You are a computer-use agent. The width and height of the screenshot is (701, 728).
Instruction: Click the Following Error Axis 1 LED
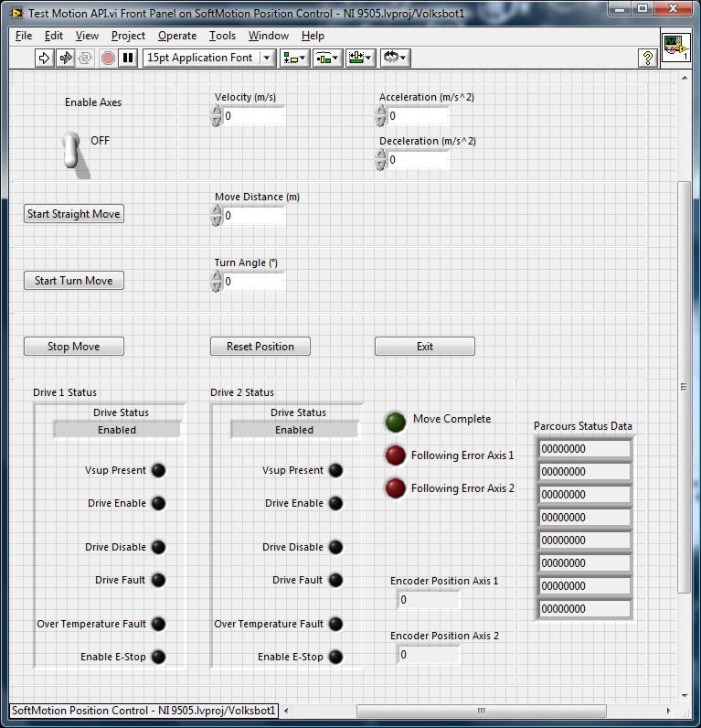395,455
